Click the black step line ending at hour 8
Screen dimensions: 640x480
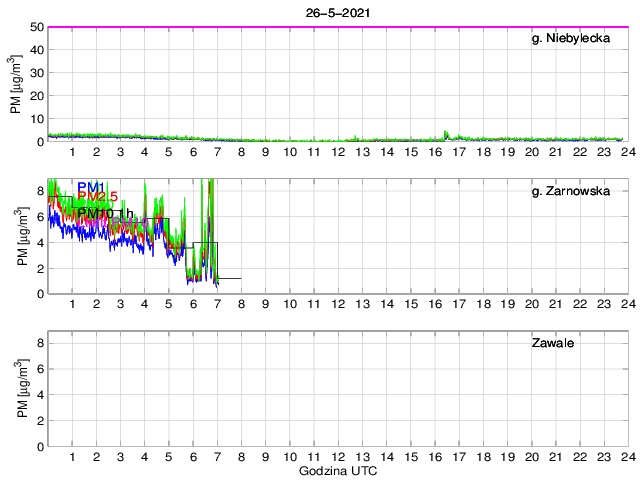coord(229,278)
